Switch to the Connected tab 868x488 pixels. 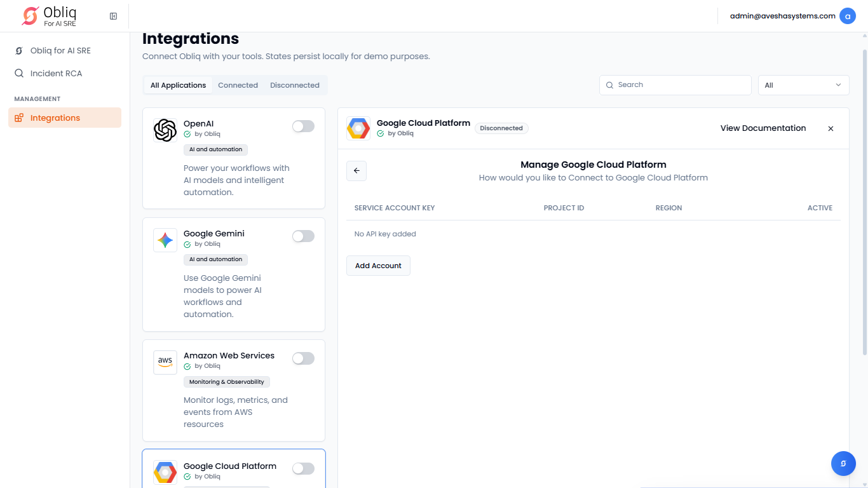click(x=238, y=85)
